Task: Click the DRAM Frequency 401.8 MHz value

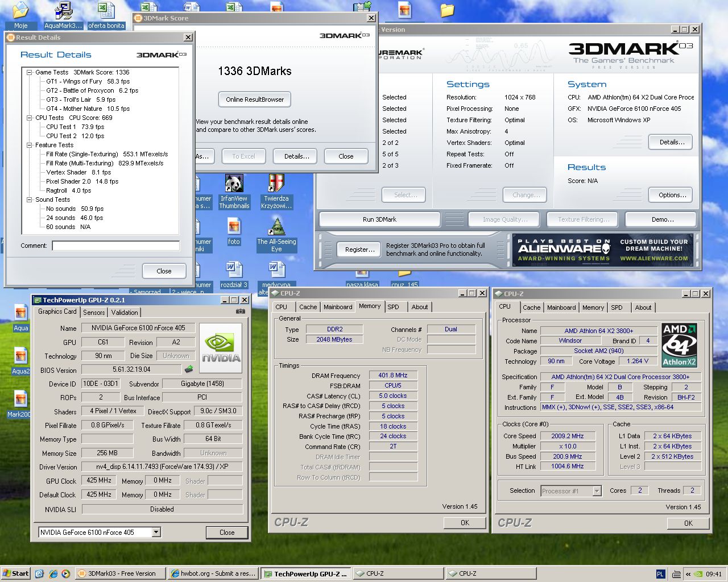Action: [x=393, y=375]
